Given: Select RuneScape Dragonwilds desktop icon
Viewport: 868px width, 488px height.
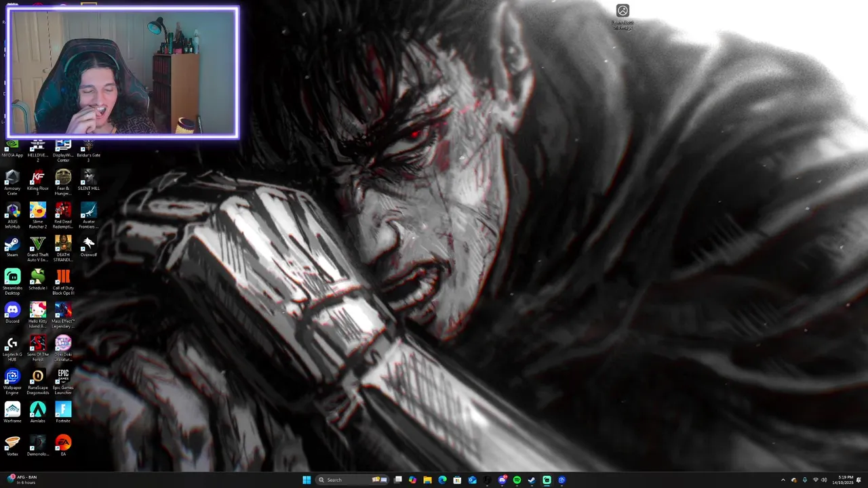Looking at the screenshot, I should tap(37, 382).
